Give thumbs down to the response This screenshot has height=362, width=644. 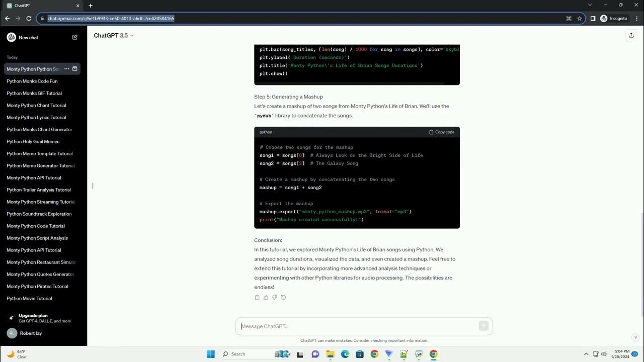[275, 297]
